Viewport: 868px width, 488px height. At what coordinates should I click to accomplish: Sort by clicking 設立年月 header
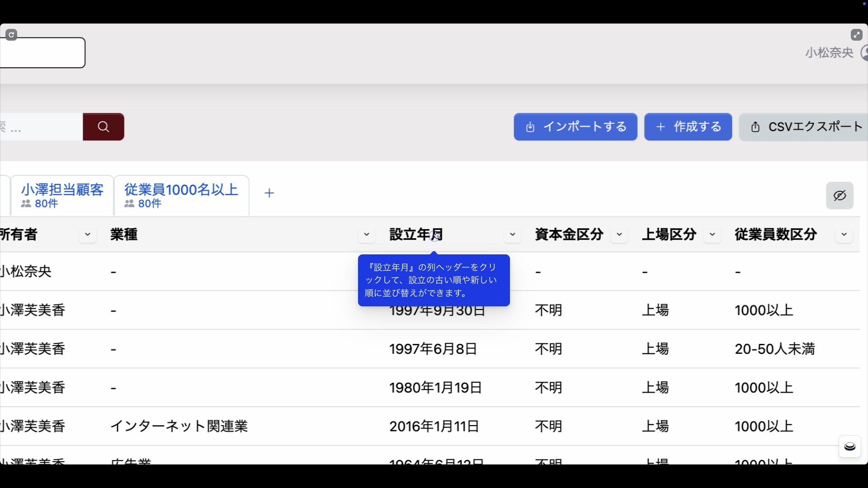(x=416, y=235)
